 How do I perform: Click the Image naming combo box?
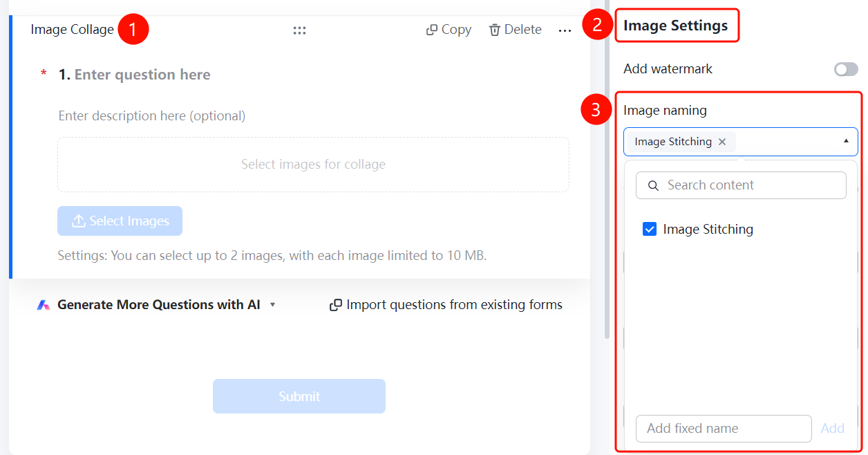[741, 142]
